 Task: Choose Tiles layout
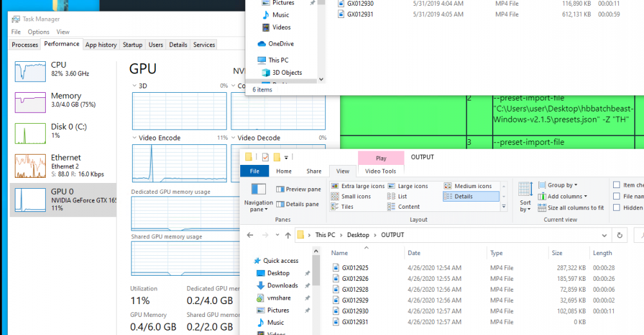[x=343, y=207]
